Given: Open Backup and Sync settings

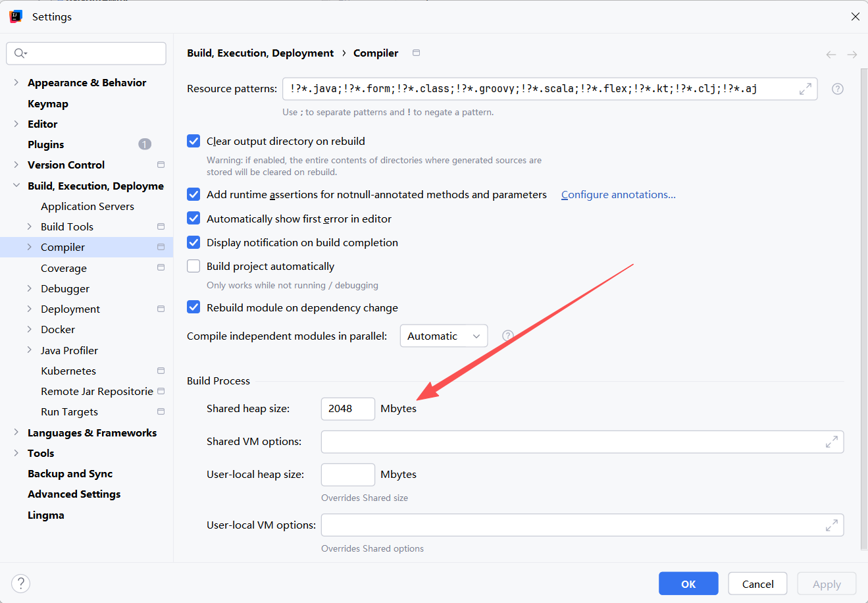Looking at the screenshot, I should (70, 473).
